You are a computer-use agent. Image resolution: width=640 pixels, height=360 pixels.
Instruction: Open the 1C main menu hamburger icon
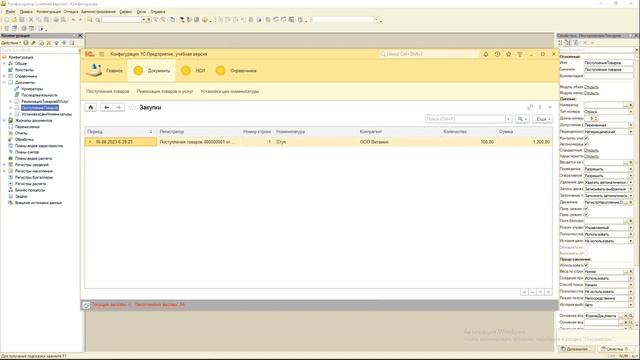101,54
